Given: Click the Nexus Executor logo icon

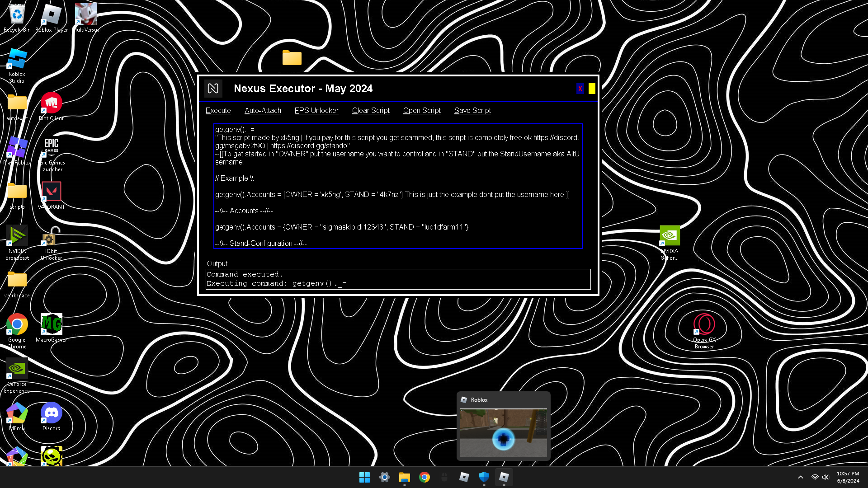Looking at the screenshot, I should (213, 89).
